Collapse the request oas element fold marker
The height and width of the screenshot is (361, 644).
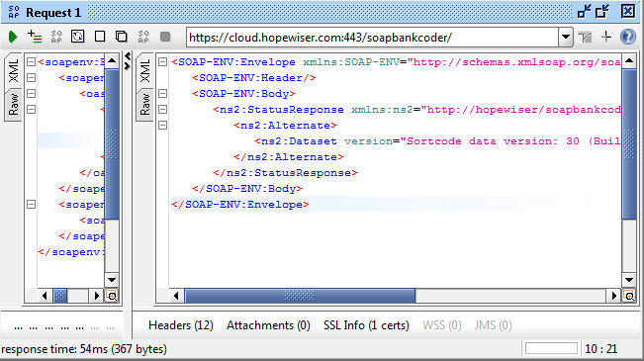31,94
